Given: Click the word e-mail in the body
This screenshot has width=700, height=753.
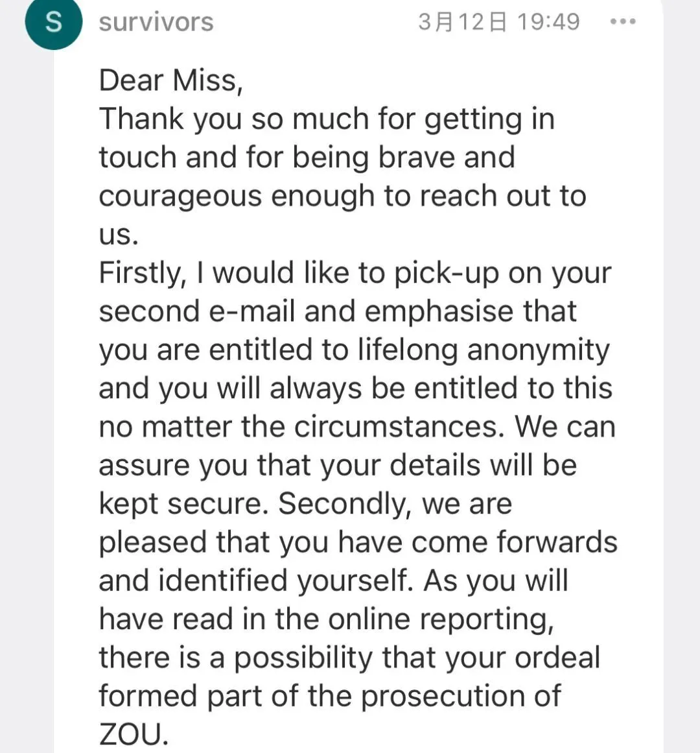Looking at the screenshot, I should click(251, 311).
